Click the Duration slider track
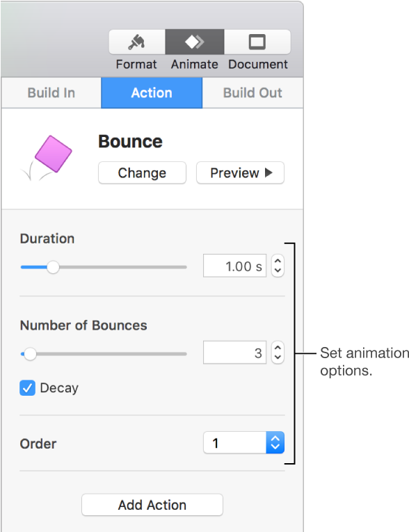Image resolution: width=409 pixels, height=532 pixels. 104,267
